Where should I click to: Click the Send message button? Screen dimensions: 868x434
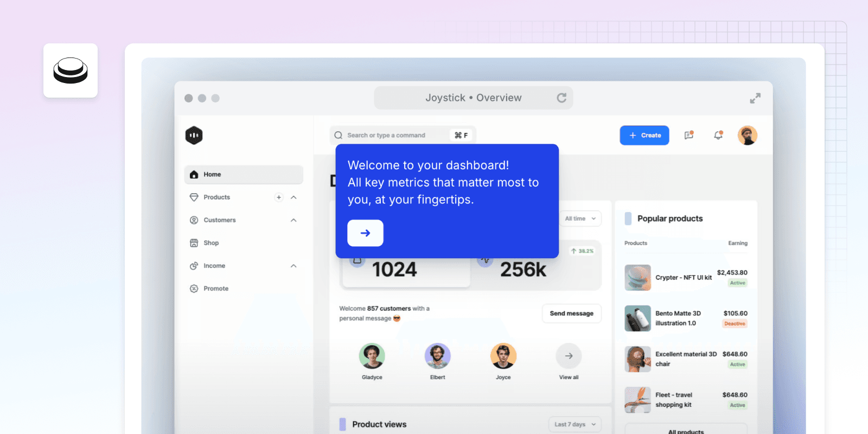pos(572,314)
